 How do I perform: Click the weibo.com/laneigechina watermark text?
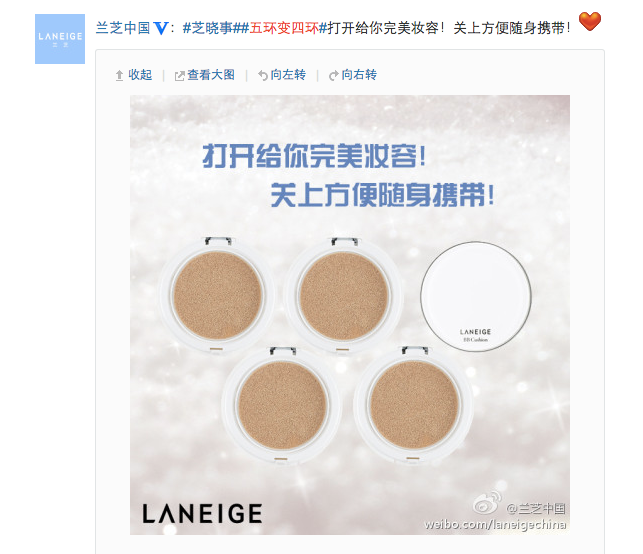point(495,524)
